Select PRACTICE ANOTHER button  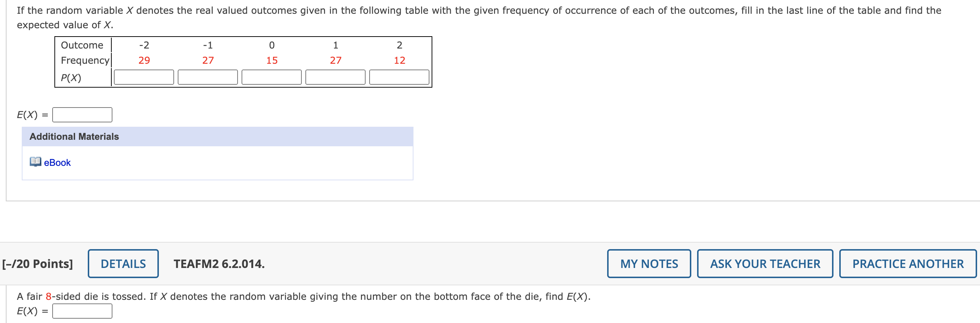[x=908, y=264]
